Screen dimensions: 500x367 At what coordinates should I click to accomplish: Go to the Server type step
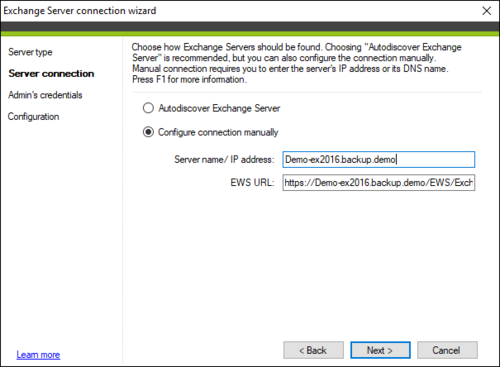click(x=30, y=52)
